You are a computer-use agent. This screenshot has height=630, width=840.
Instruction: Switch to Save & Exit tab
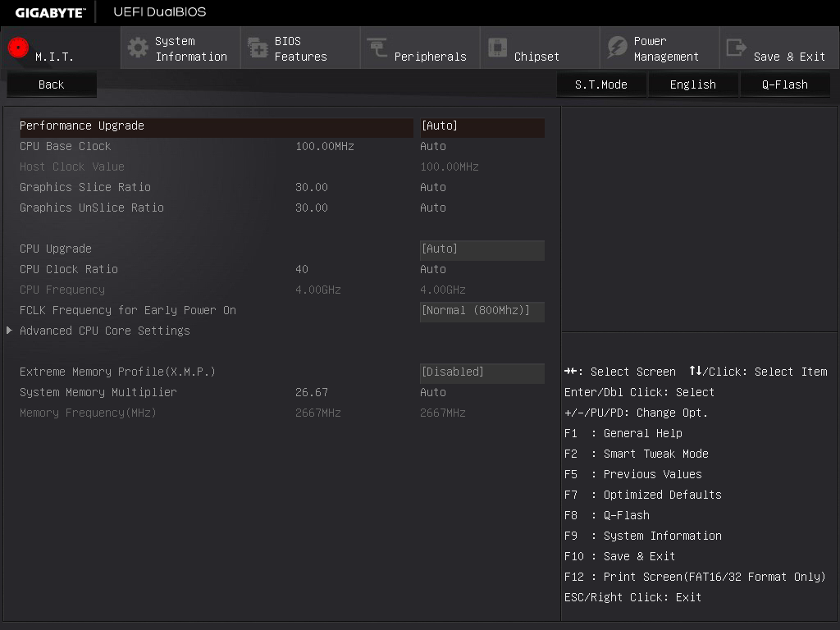779,48
